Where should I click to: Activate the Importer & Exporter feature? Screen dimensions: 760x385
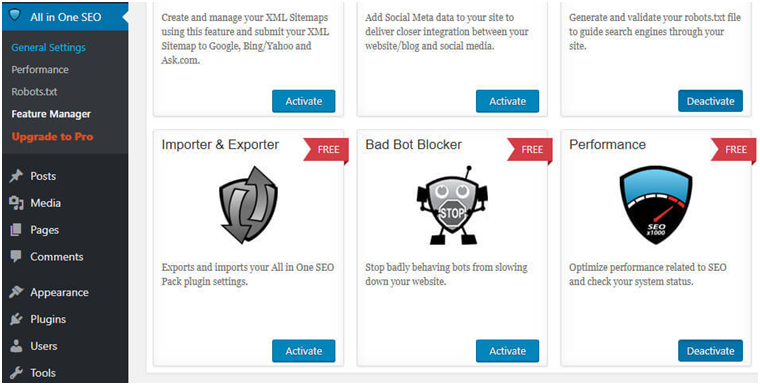(303, 351)
